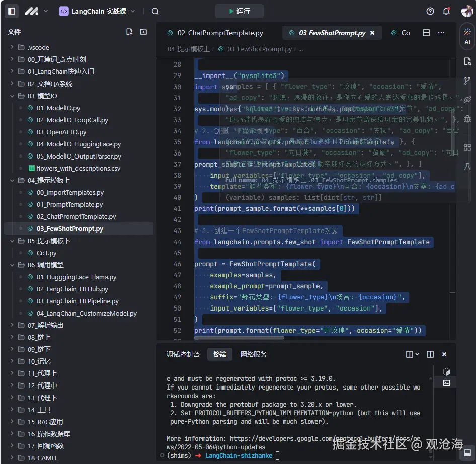Open the help question mark icon

[x=430, y=11]
